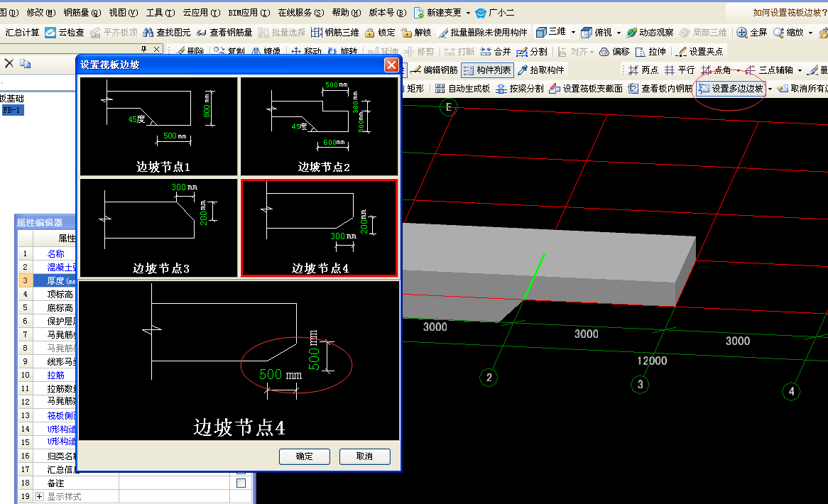Select 厚度 row in property editor
The width and height of the screenshot is (828, 504).
47,281
